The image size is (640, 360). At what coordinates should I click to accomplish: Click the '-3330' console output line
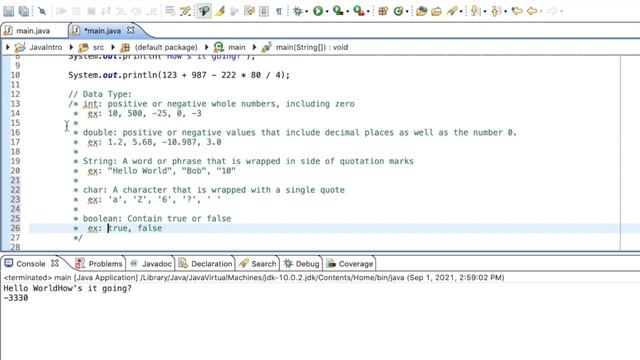tap(16, 298)
